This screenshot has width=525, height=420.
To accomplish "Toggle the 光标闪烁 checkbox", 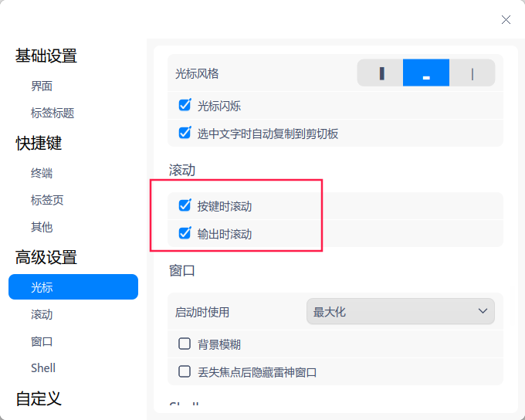I will click(x=185, y=105).
